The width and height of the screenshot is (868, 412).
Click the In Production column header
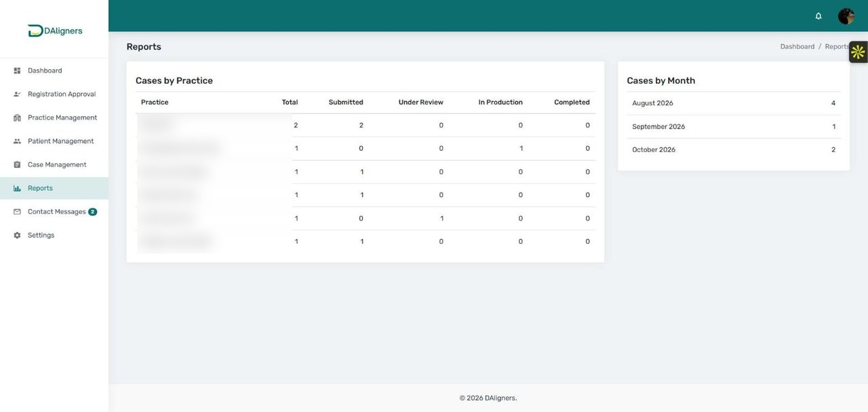point(500,102)
